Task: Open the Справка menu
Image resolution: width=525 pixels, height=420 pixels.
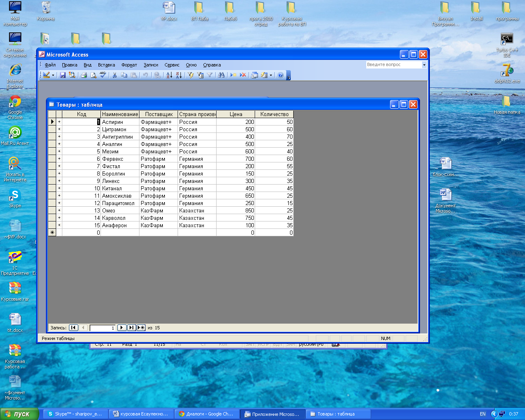Action: (x=212, y=65)
